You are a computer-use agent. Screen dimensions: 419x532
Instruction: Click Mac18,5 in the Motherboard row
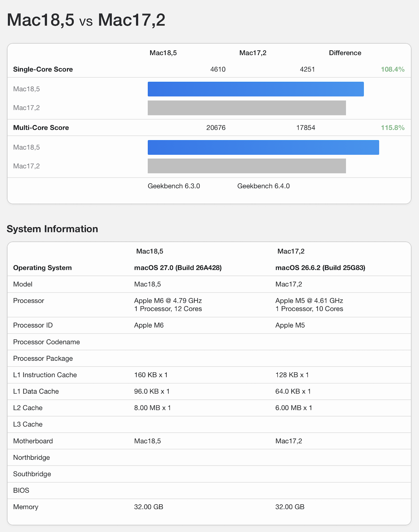pos(147,441)
